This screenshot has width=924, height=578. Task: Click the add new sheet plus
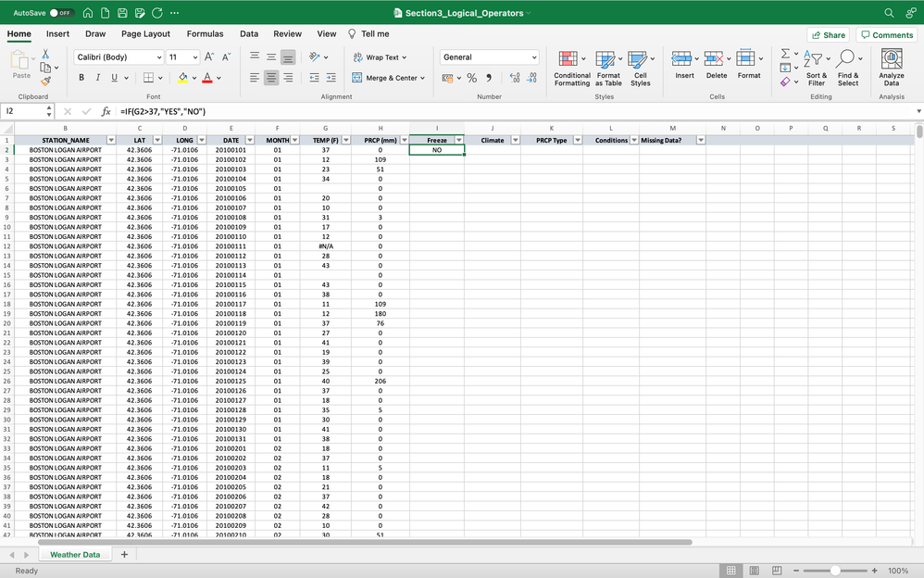pos(124,553)
